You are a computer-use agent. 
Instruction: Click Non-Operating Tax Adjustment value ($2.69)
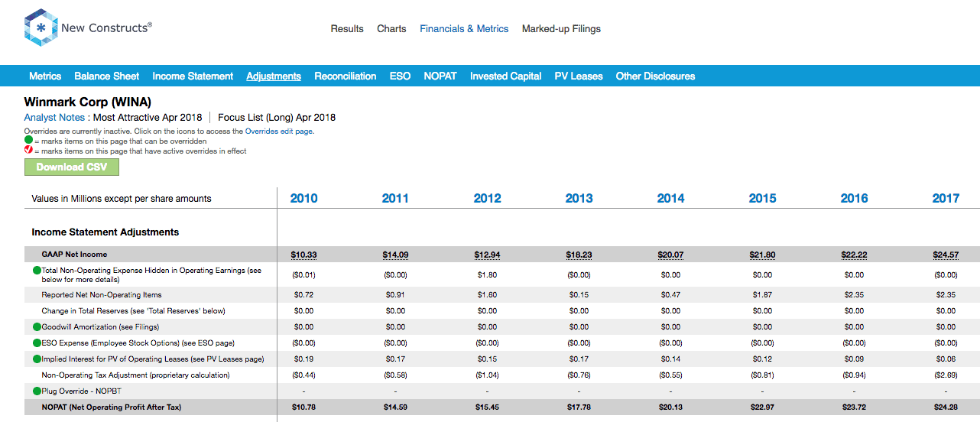[946, 375]
